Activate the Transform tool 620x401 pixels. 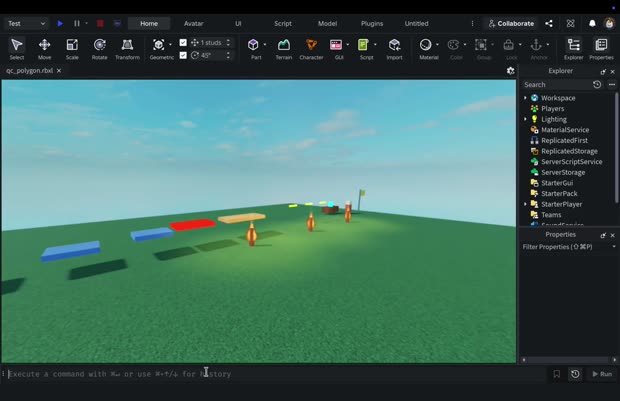[x=127, y=49]
